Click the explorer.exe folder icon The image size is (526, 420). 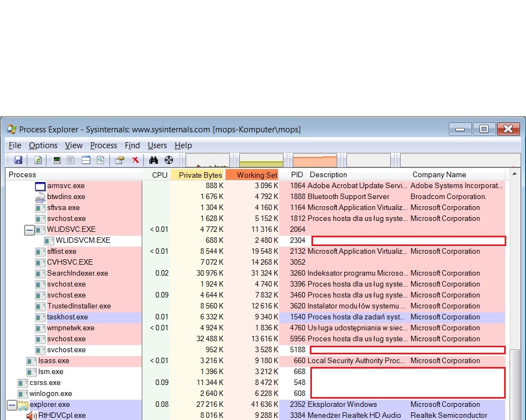pyautogui.click(x=23, y=405)
